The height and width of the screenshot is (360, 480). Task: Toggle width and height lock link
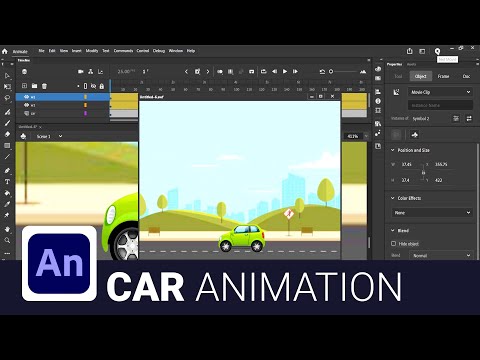[423, 172]
